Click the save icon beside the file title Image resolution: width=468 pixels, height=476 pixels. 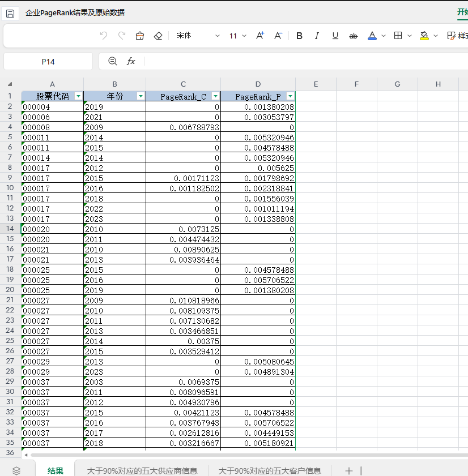click(x=10, y=13)
